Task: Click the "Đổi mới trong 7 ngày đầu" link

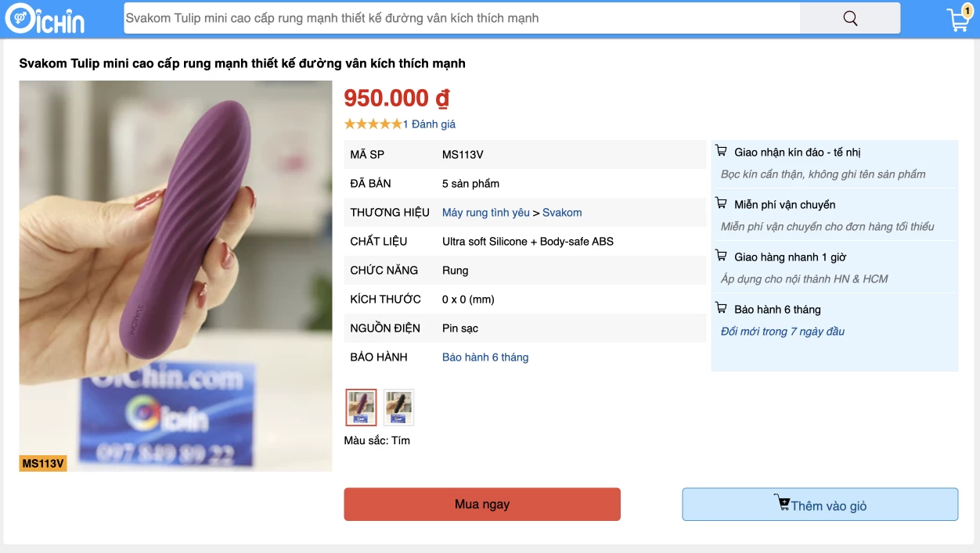Action: pos(783,332)
